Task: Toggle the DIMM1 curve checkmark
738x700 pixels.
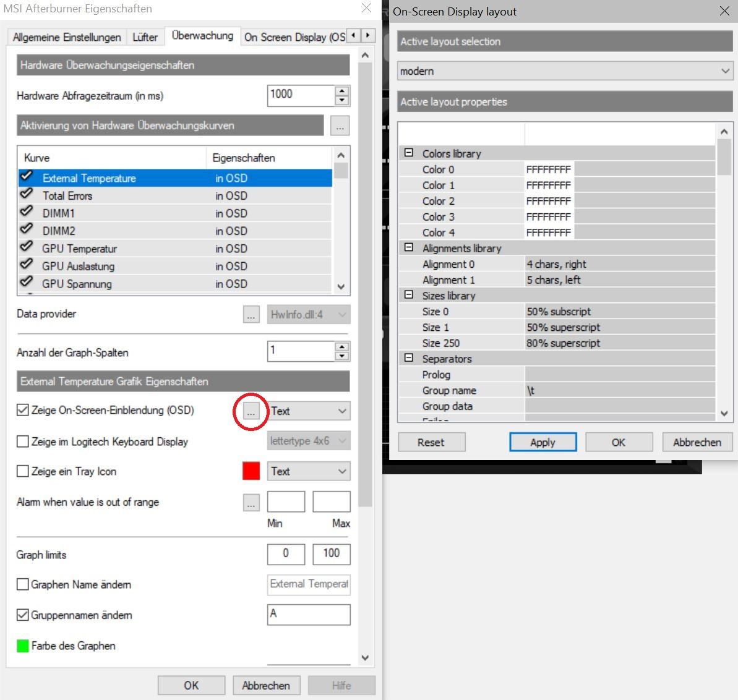Action: tap(27, 211)
